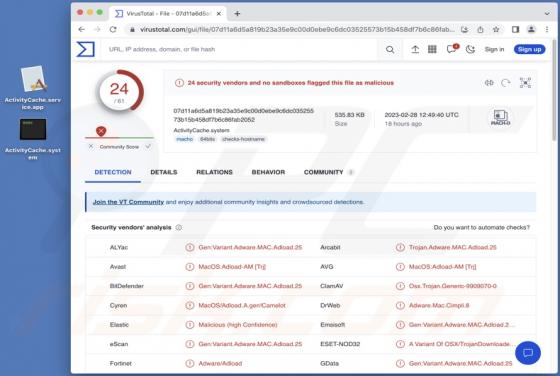Click the 535.83 KB size value

click(349, 115)
